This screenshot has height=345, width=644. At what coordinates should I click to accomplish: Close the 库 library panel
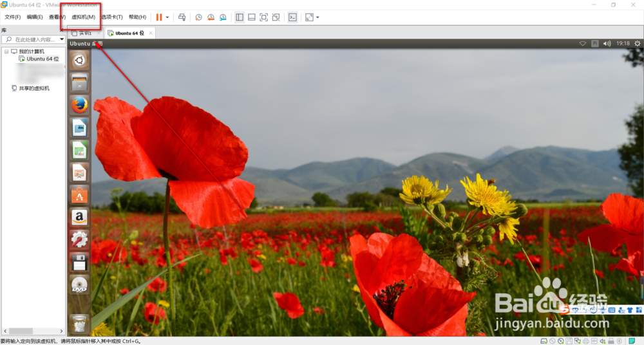[62, 30]
